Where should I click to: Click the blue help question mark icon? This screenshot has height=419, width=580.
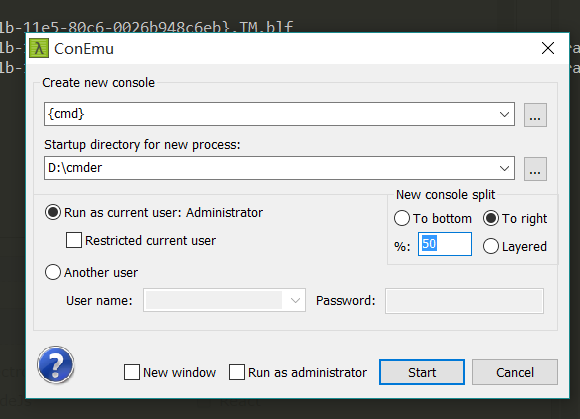[x=55, y=365]
